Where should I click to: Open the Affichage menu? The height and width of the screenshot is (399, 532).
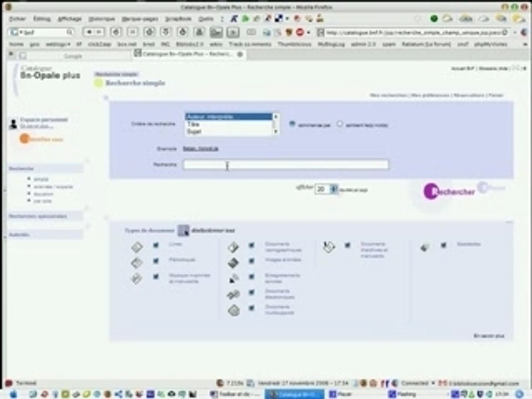70,19
